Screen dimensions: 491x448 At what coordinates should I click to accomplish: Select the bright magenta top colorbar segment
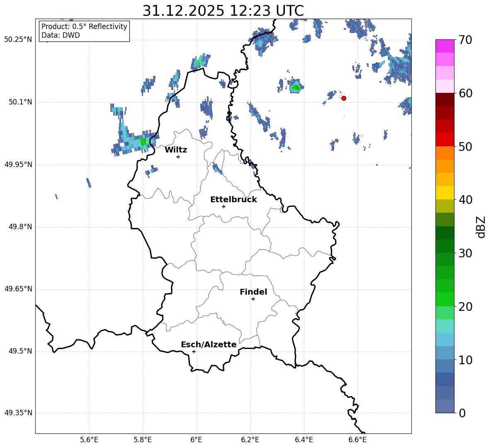(x=445, y=46)
